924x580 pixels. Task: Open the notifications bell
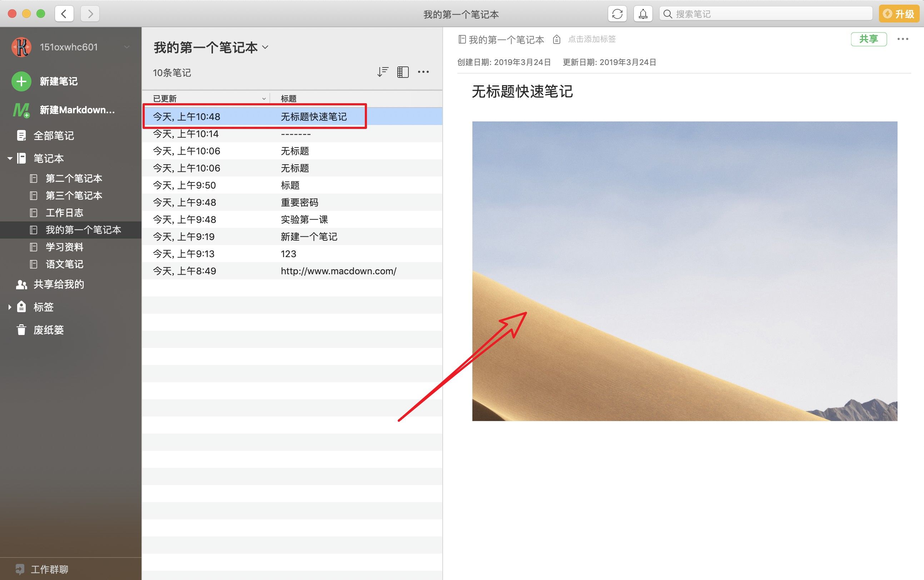coord(643,14)
